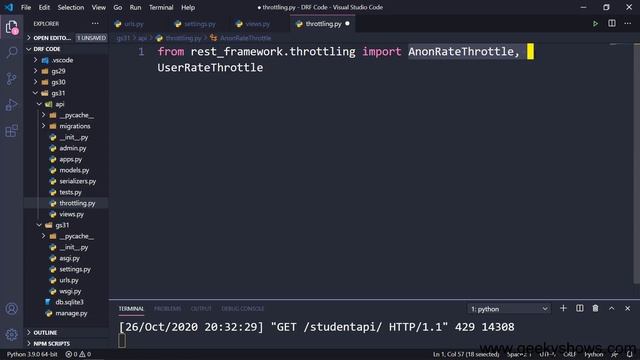Open tests.py in the explorer
Viewport: 640px width, 360px height.
[70, 192]
